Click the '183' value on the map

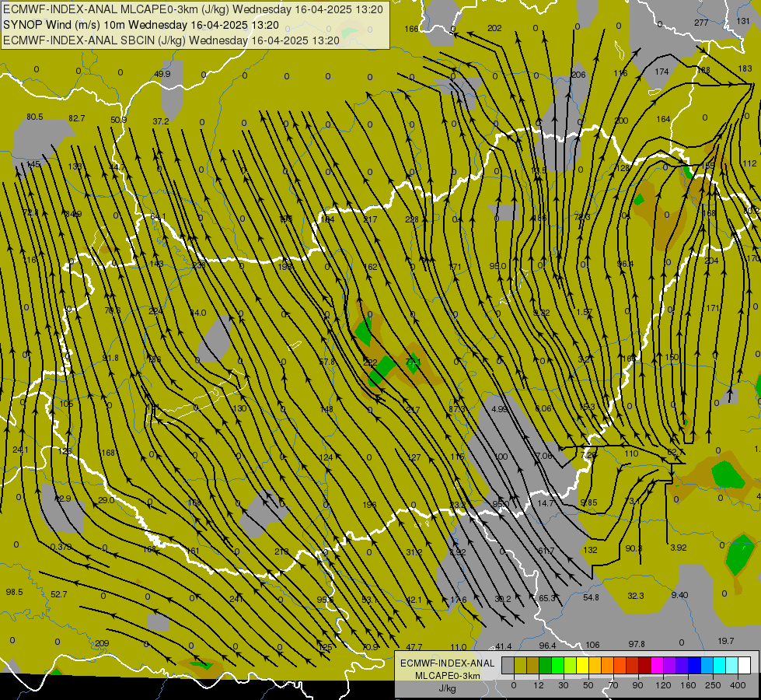(x=745, y=68)
